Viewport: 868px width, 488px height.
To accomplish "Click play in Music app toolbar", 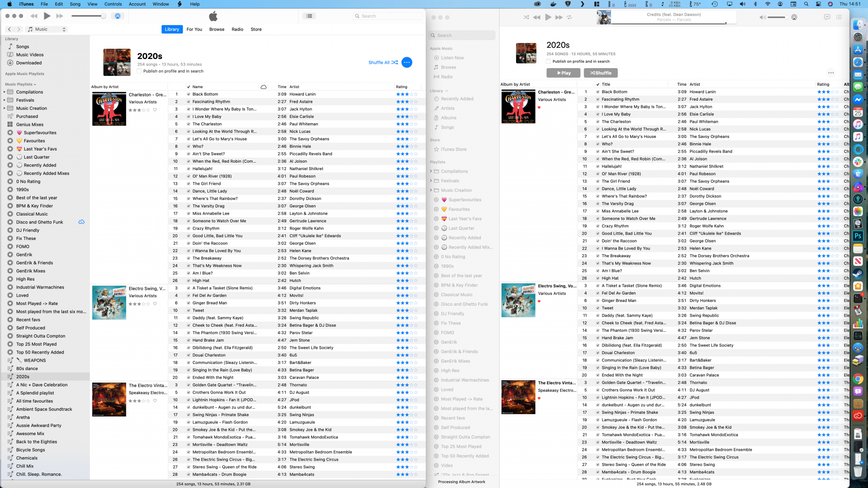I will coord(548,17).
